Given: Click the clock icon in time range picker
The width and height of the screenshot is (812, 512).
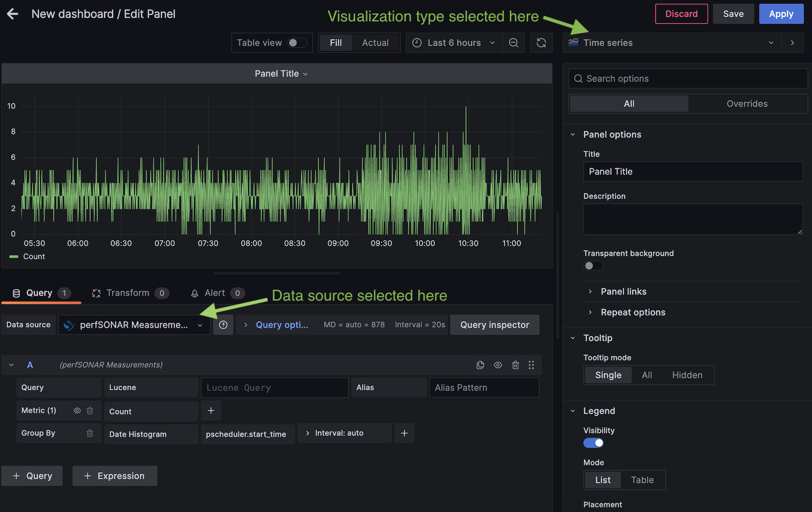Looking at the screenshot, I should [x=417, y=43].
